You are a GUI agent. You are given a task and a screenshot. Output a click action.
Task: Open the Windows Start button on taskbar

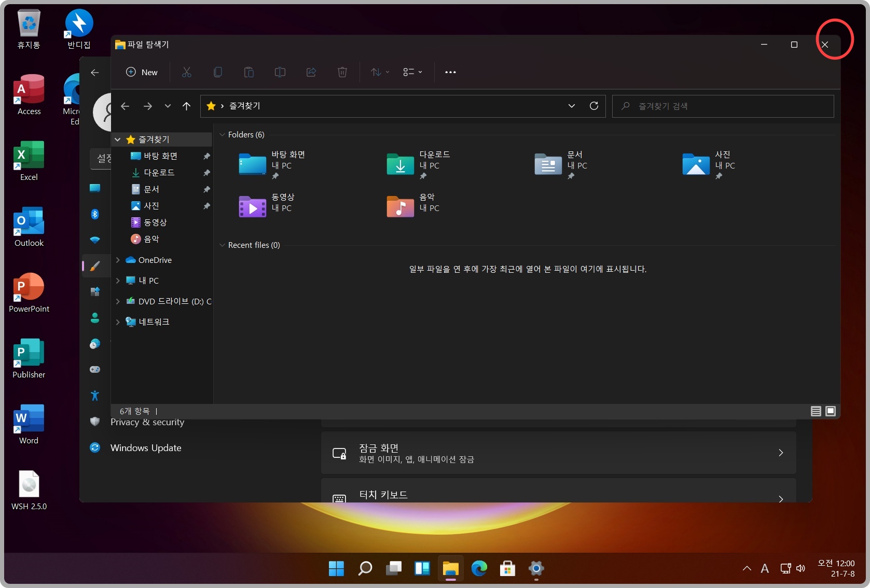336,568
